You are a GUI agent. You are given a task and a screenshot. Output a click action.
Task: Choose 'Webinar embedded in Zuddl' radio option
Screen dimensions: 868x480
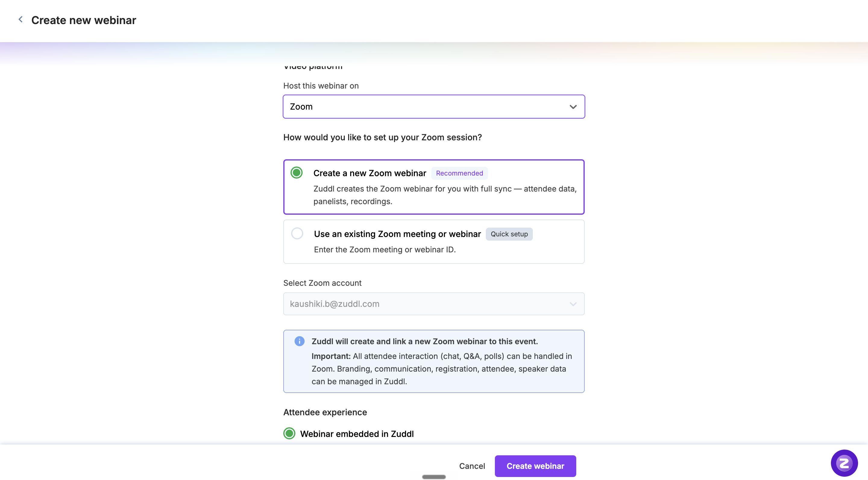pyautogui.click(x=289, y=434)
